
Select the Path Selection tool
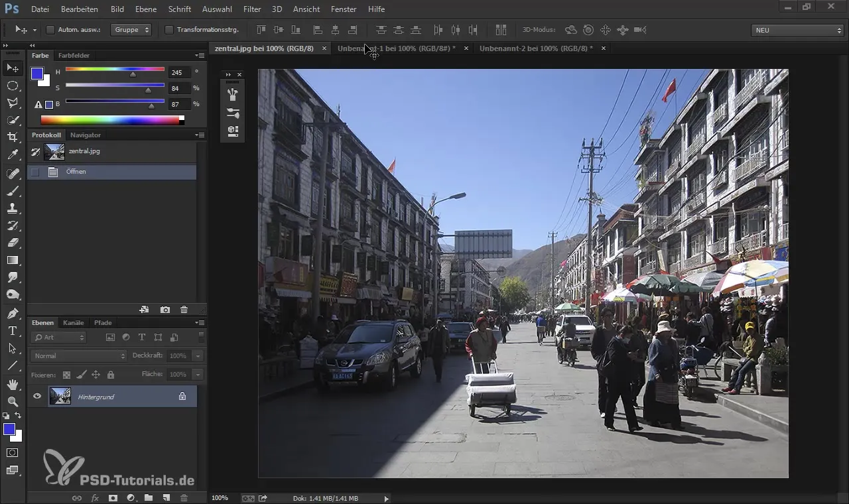[13, 348]
